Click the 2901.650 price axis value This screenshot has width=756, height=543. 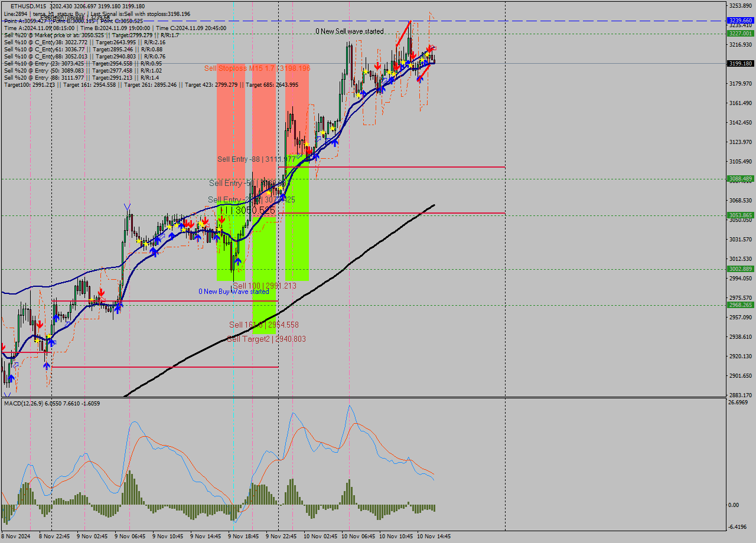[741, 376]
